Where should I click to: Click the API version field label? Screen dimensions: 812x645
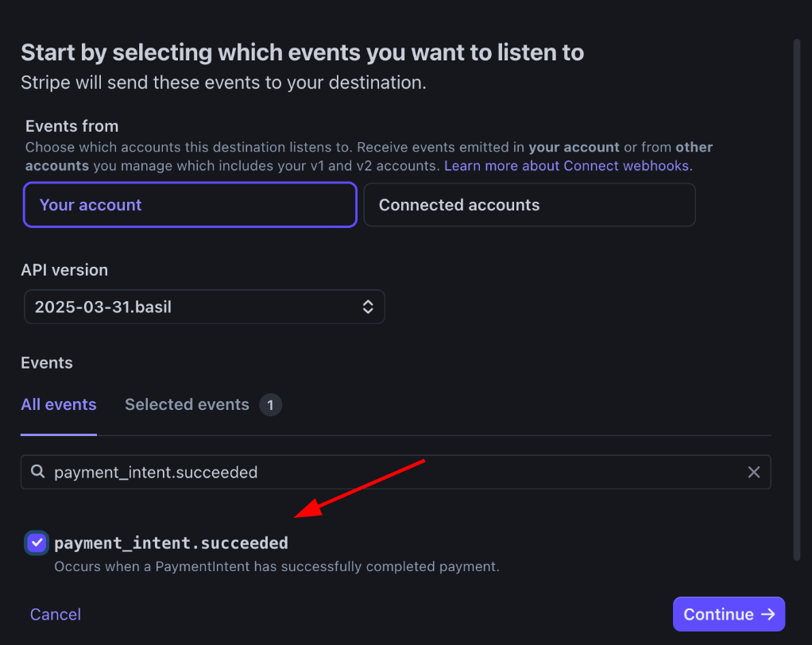click(x=64, y=270)
